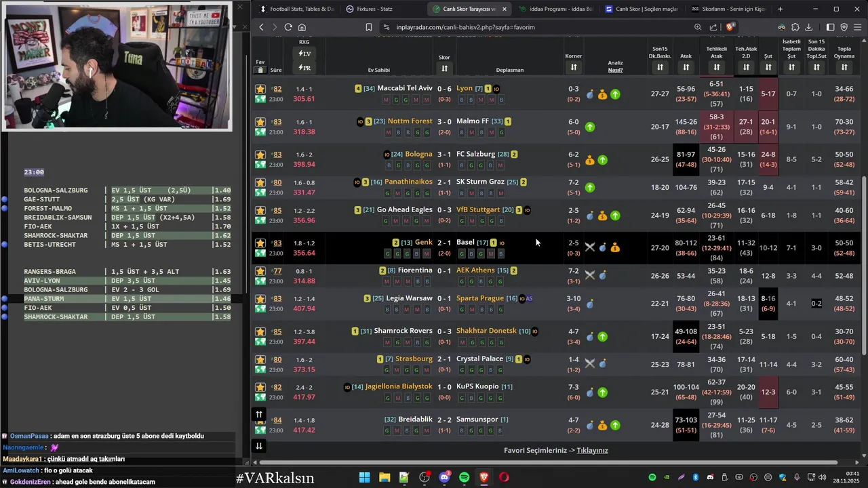Sort by Son 15 Dakika Topl.Sut column
This screenshot has height=488, width=868.
(816, 67)
